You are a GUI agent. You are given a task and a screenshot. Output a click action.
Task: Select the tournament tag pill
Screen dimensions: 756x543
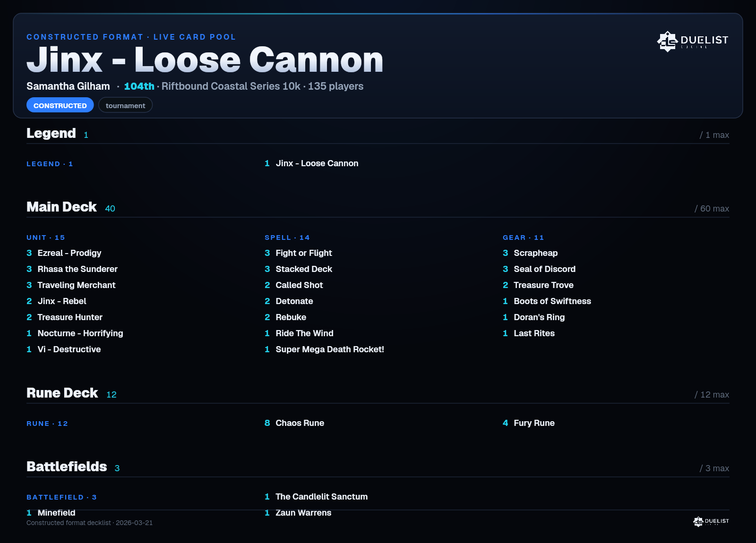(x=125, y=105)
